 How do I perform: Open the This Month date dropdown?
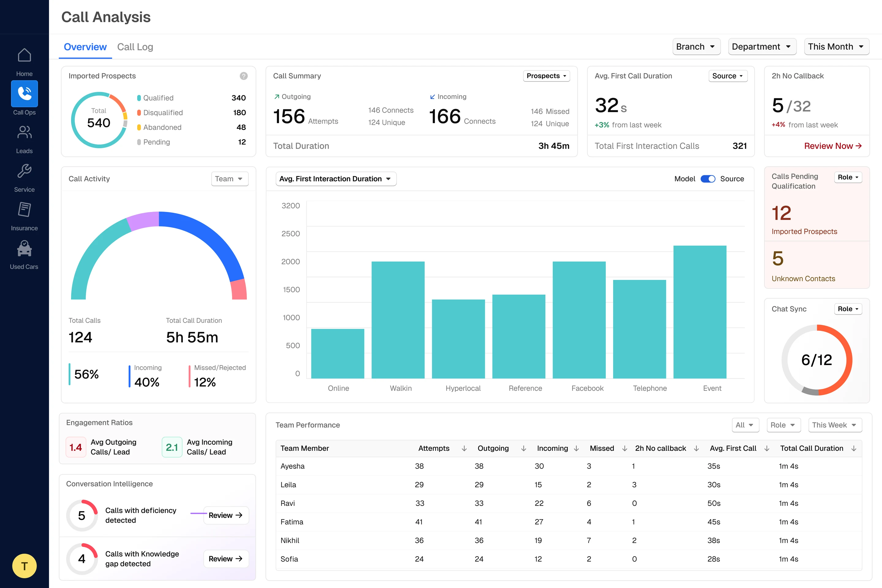pyautogui.click(x=837, y=47)
